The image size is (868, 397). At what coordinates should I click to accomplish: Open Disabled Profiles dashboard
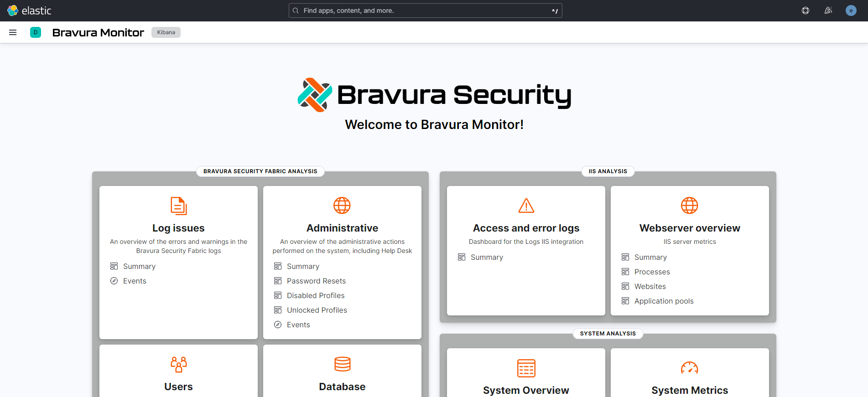(316, 295)
